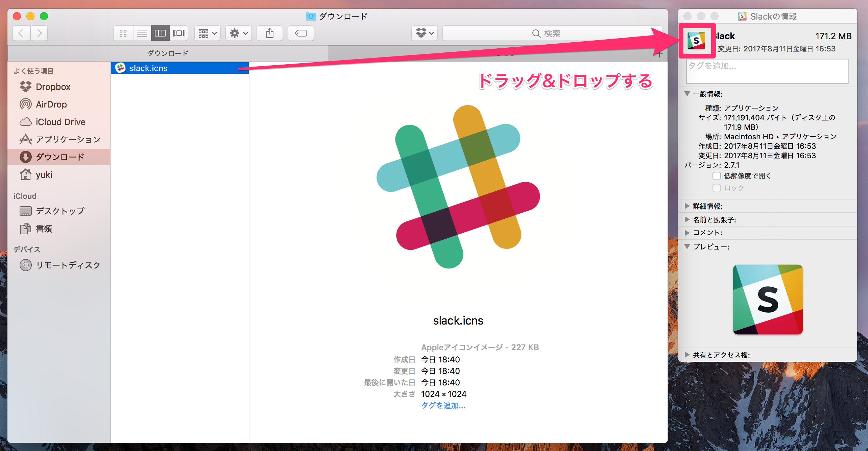Click the Desktop sidebar icon
Viewport: 868px width, 451px height.
[x=26, y=211]
